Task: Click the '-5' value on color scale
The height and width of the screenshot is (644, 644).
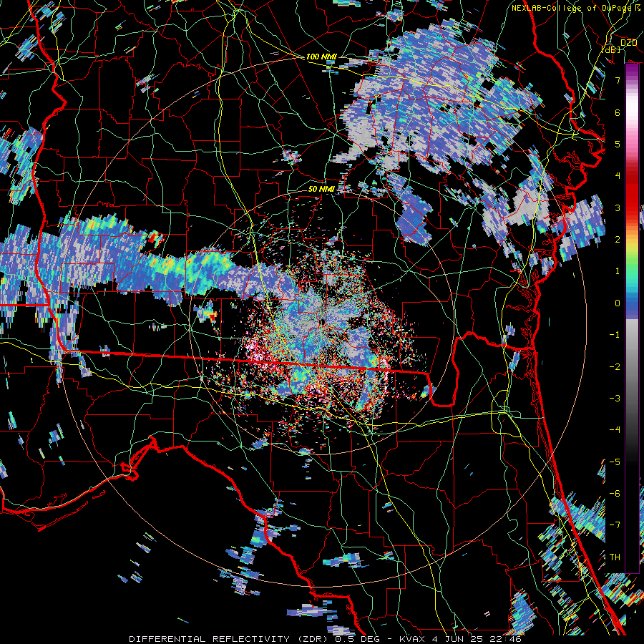Action: pos(615,462)
